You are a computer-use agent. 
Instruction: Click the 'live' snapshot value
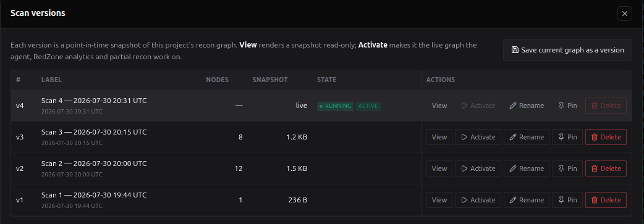coord(302,106)
